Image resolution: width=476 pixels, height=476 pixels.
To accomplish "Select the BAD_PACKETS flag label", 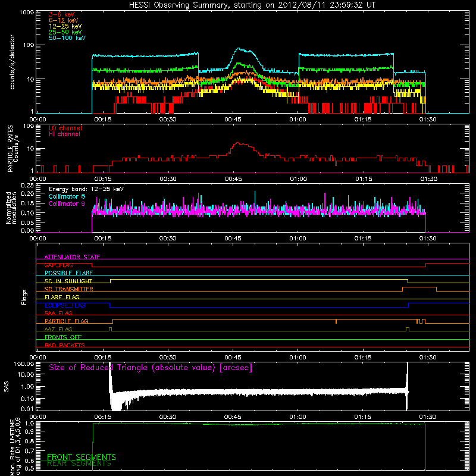I will [x=65, y=345].
